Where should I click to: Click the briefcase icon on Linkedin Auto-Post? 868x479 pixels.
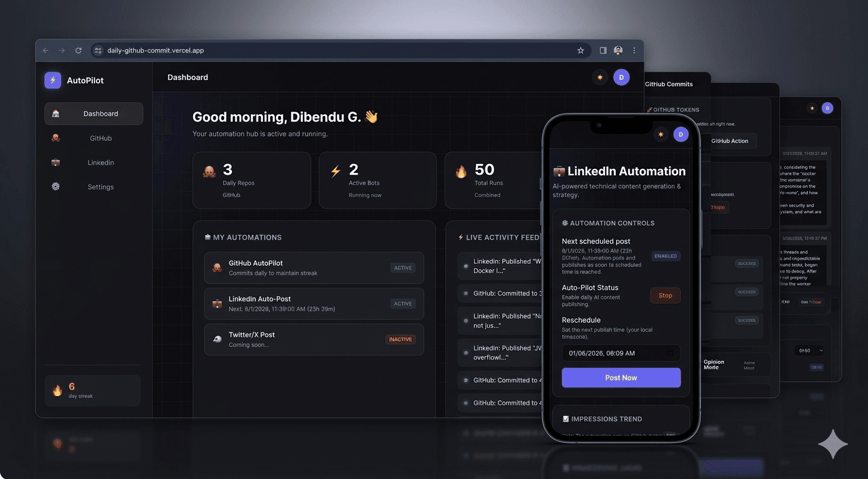click(217, 304)
